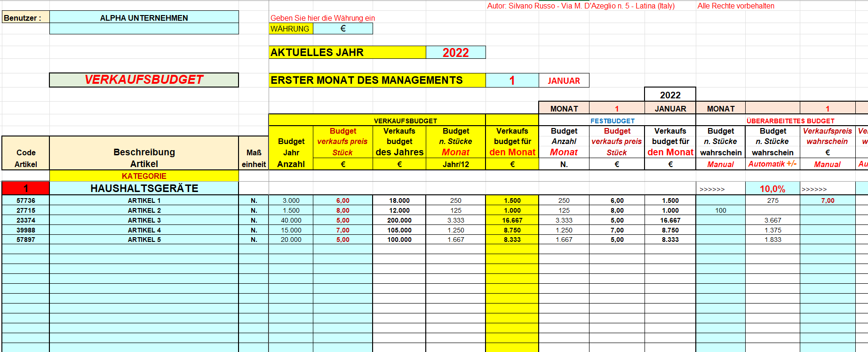The width and height of the screenshot is (868, 352).
Task: Click revised automatic quantity 1.375
Action: click(772, 230)
